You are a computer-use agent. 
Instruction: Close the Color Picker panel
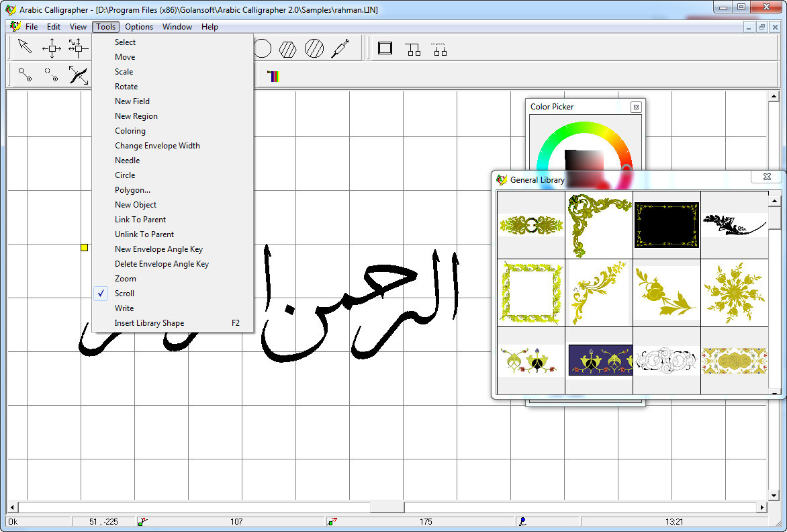click(636, 107)
